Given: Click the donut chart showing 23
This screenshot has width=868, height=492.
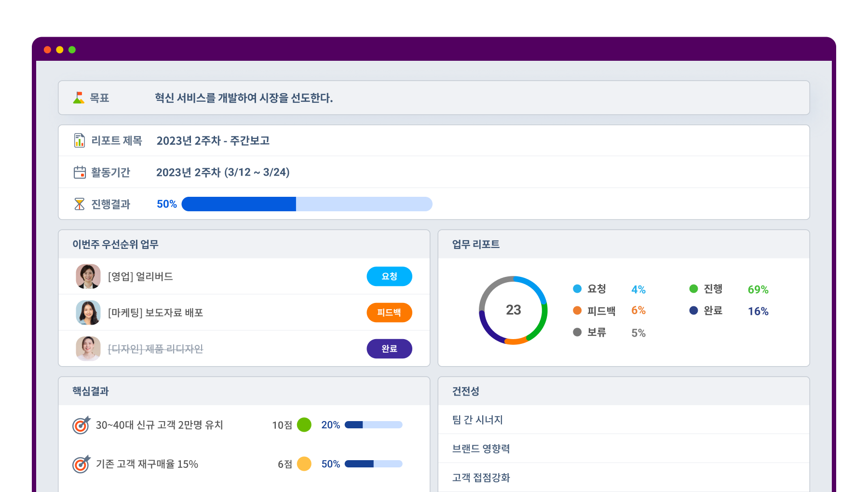Looking at the screenshot, I should click(513, 310).
